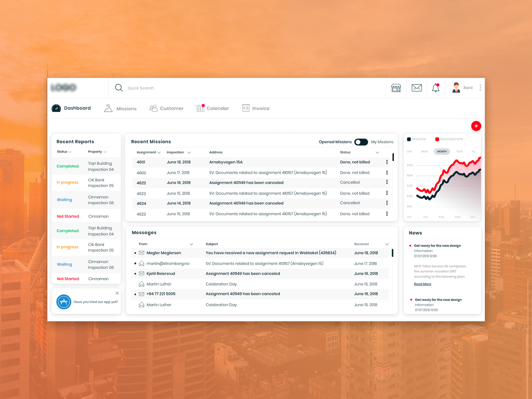
Task: Click the storefront icon in the top bar
Action: [396, 88]
